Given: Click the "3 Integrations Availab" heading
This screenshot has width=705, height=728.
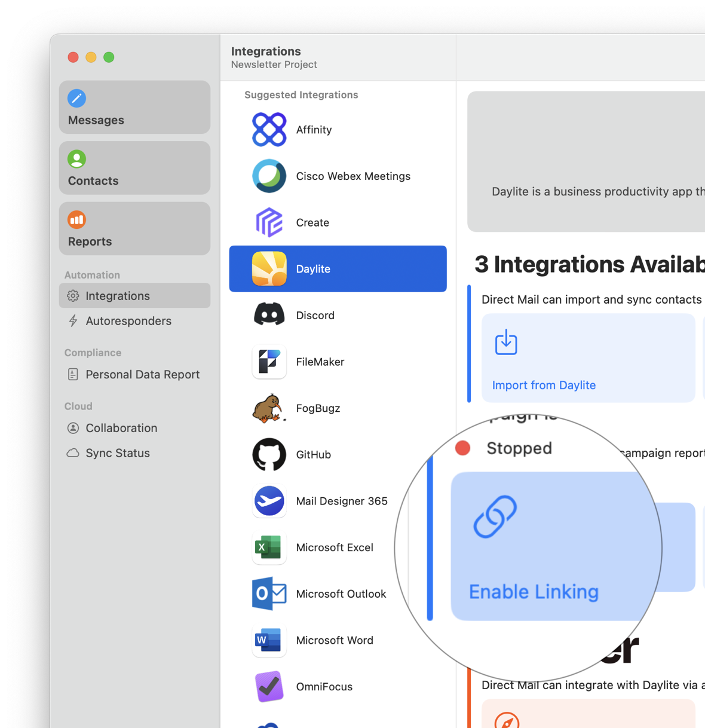Looking at the screenshot, I should pyautogui.click(x=590, y=264).
